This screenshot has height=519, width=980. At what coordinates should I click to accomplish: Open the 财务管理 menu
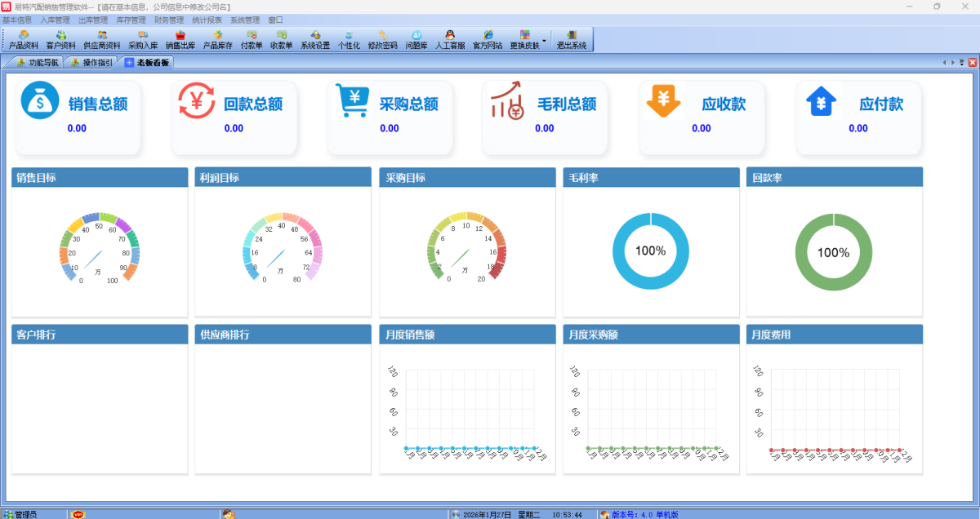tap(169, 20)
